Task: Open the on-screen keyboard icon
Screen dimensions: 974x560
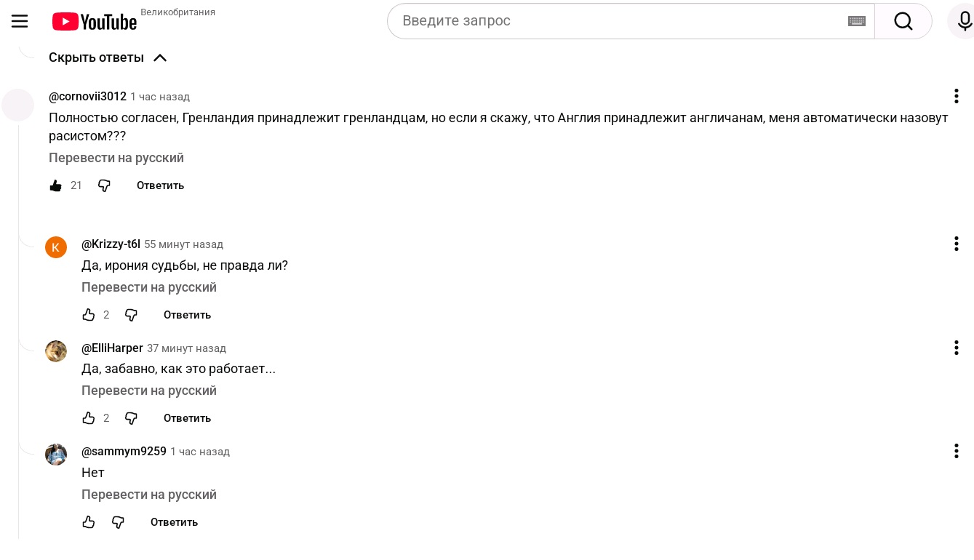Action: 856,21
